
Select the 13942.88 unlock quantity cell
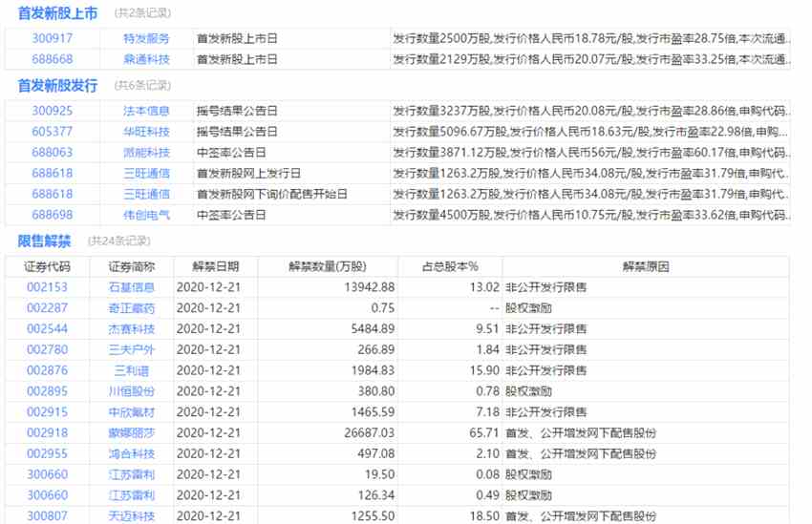point(370,287)
